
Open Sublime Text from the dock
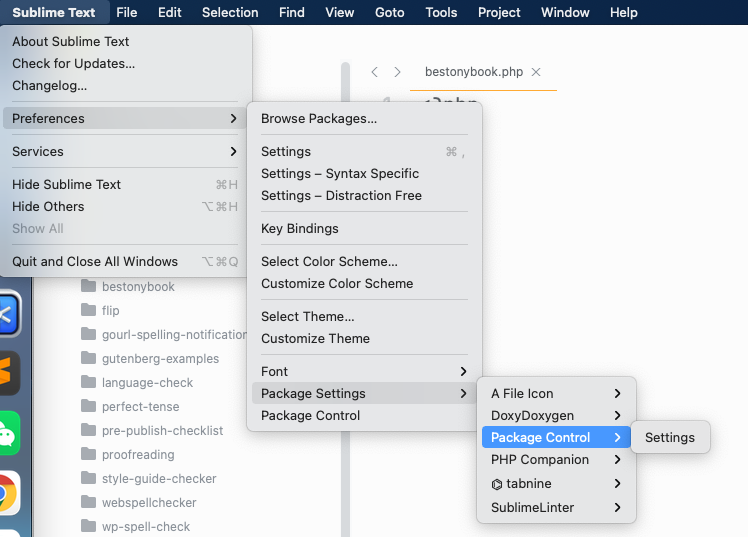point(8,374)
